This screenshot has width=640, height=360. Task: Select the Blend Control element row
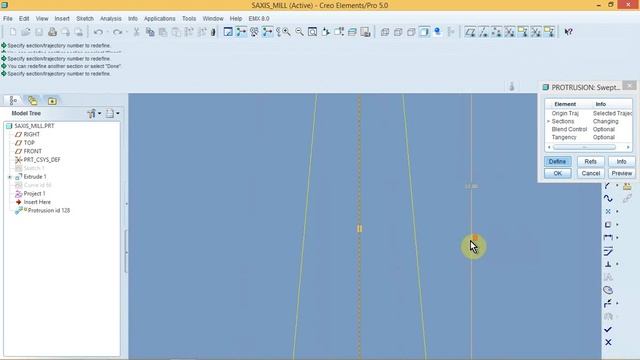pos(589,129)
